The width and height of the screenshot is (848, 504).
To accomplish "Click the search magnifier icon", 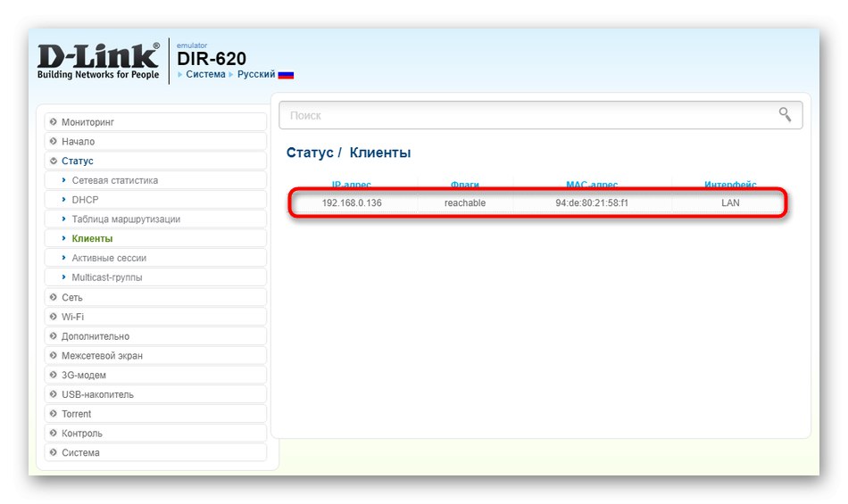I will (785, 114).
